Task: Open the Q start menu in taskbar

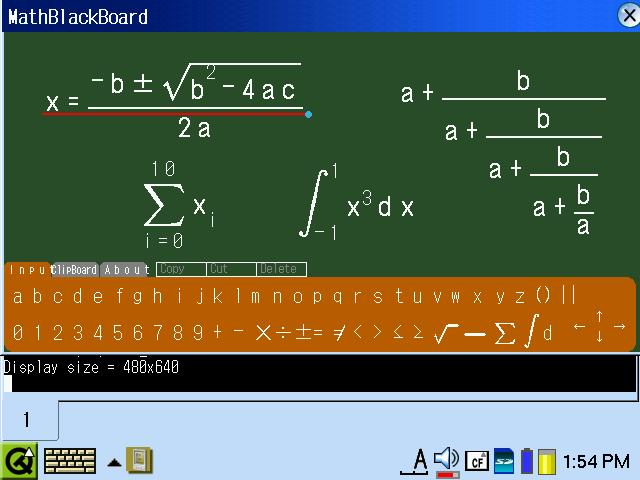Action: click(19, 460)
